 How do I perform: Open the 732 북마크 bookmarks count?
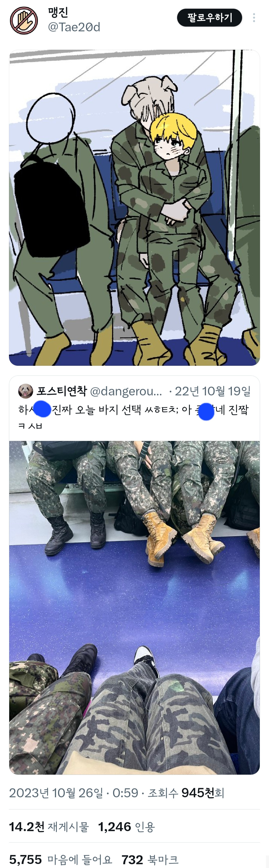click(150, 860)
